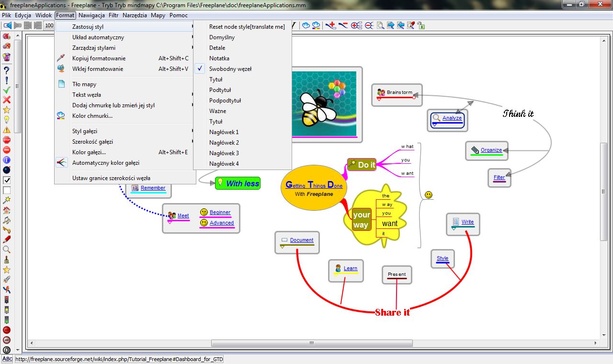This screenshot has width=613, height=364.
Task: Click new child node plus icon
Action: tap(330, 25)
